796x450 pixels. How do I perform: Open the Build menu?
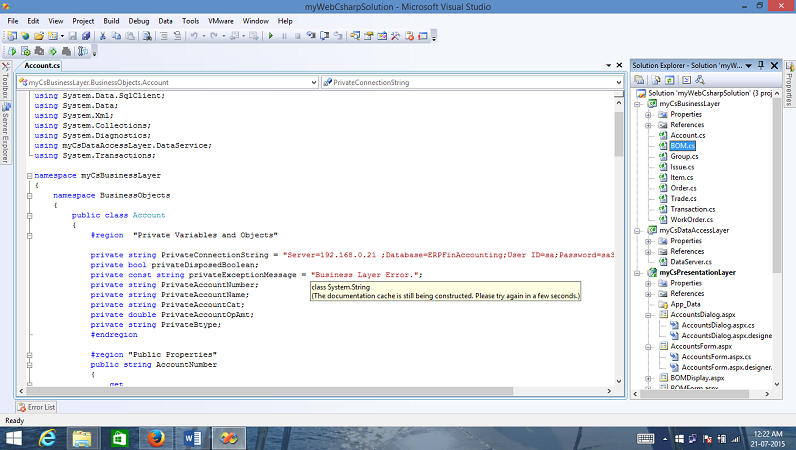(111, 20)
